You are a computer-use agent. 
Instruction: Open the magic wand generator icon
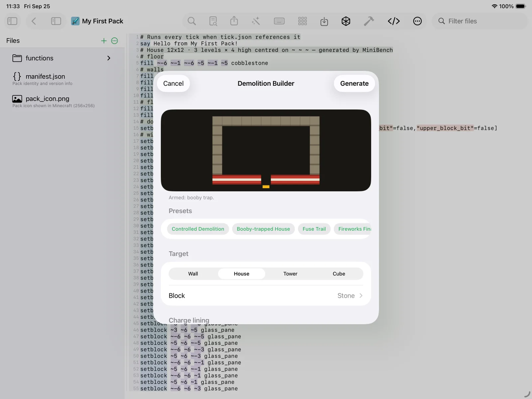(256, 21)
